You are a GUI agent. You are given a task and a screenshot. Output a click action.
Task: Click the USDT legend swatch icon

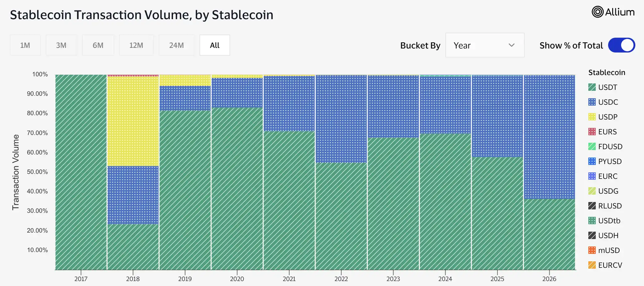[592, 87]
